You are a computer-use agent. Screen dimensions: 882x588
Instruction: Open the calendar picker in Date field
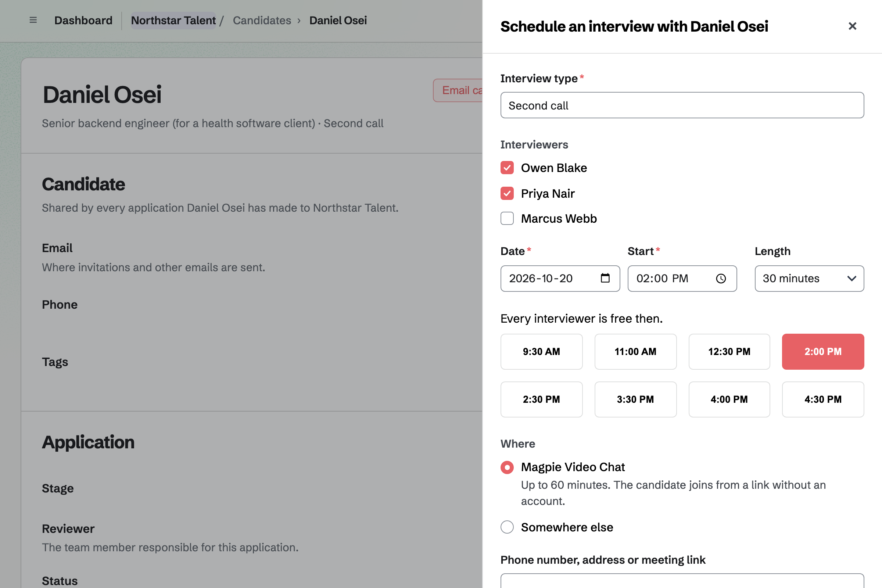[x=605, y=278]
